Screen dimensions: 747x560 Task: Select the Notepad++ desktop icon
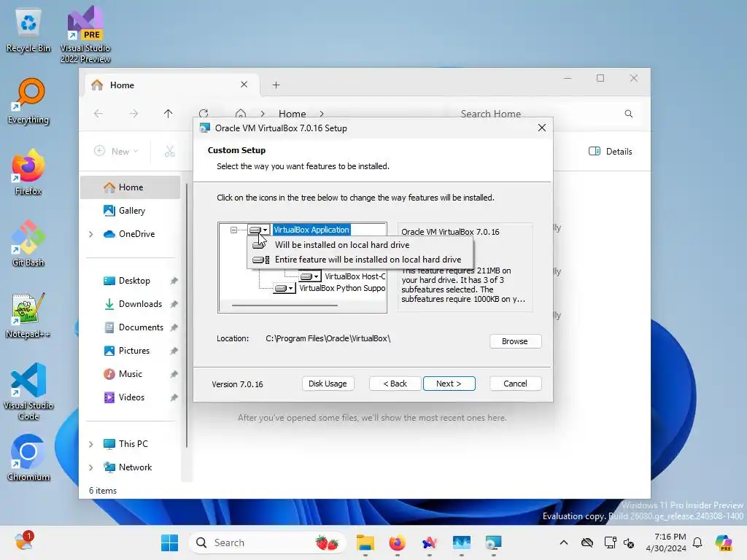coord(28,315)
